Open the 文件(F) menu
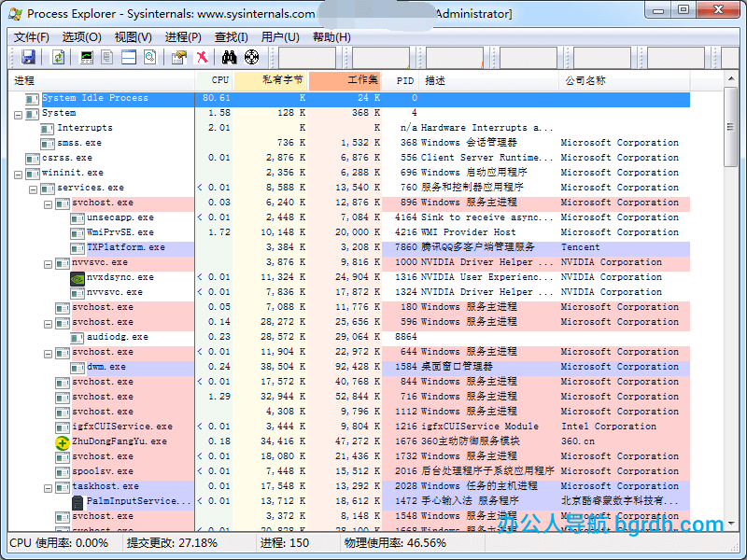Viewport: 747px width, 560px height. 31,37
